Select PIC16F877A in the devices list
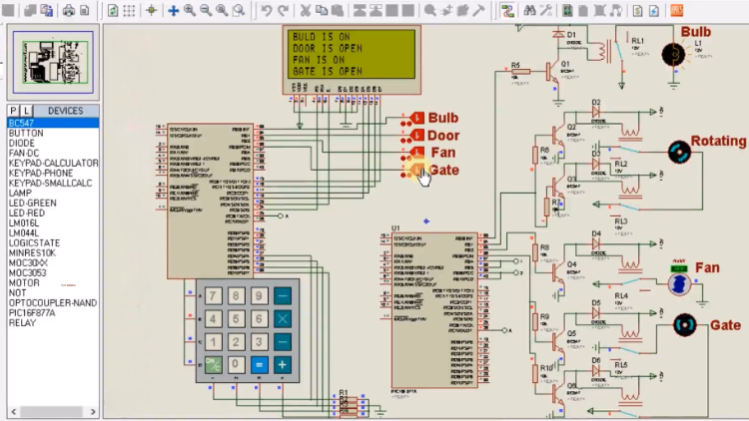This screenshot has height=421, width=749. pos(32,313)
